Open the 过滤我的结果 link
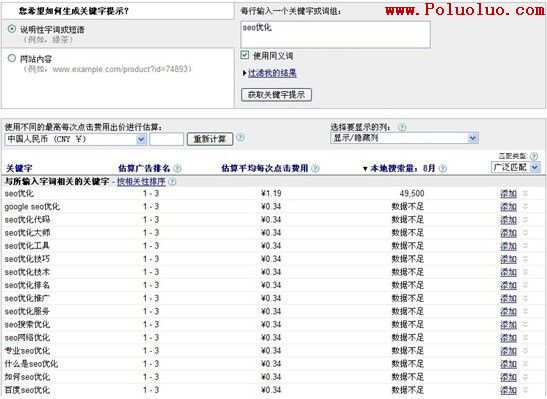This screenshot has width=547, height=399. click(x=272, y=73)
